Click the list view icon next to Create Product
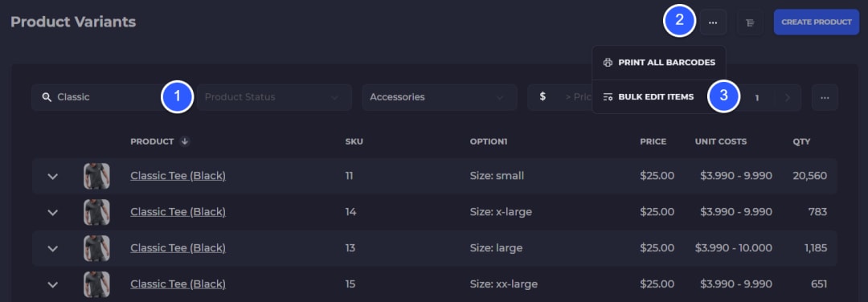Viewport: 868px width, 302px height. tap(750, 22)
